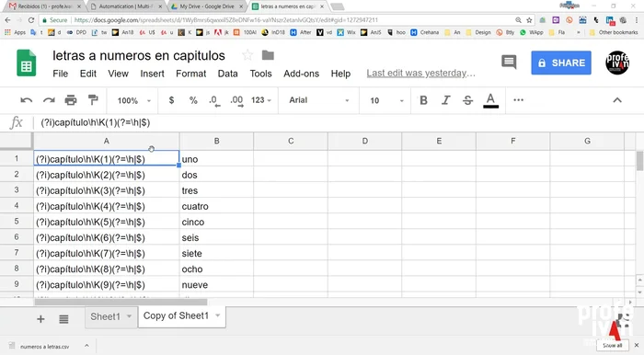Image resolution: width=644 pixels, height=355 pixels.
Task: Open Copy of Sheet1 tab dropdown arrow
Action: (x=218, y=315)
